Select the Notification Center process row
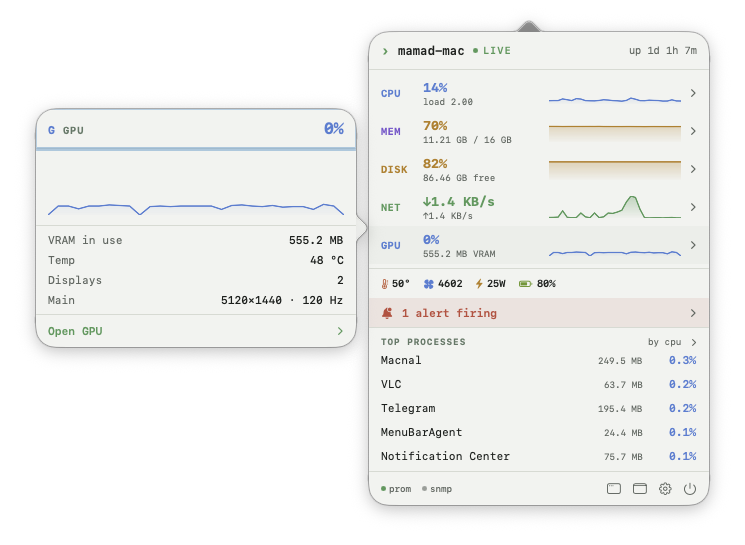745x545 pixels. (x=539, y=456)
